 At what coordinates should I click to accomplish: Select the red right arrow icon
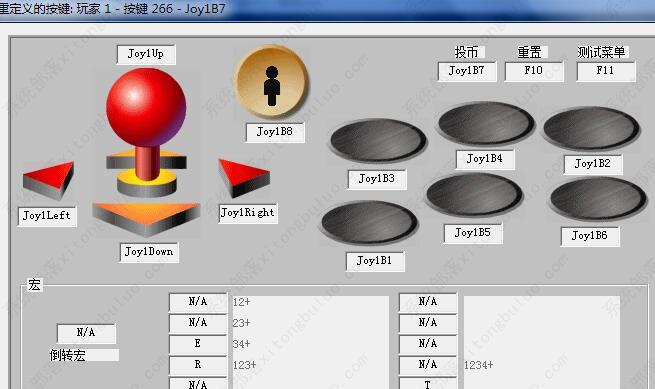(x=244, y=178)
